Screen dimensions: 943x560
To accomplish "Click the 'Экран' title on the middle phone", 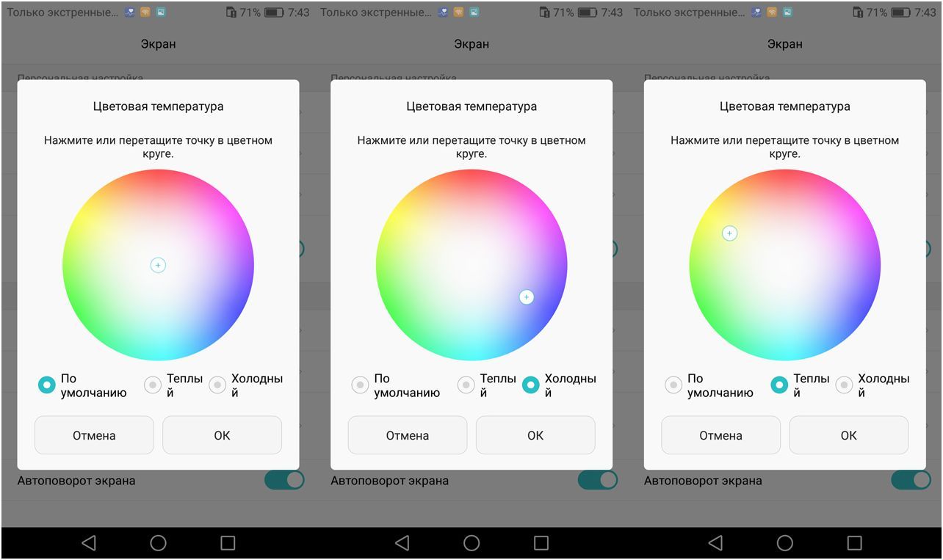I will point(471,44).
